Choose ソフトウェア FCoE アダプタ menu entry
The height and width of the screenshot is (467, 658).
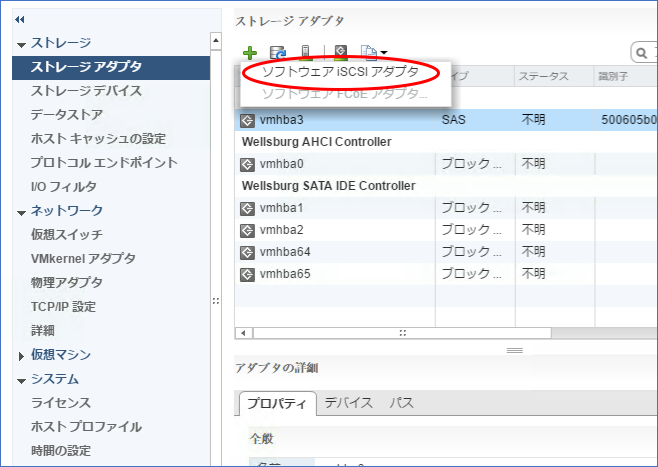pos(345,93)
